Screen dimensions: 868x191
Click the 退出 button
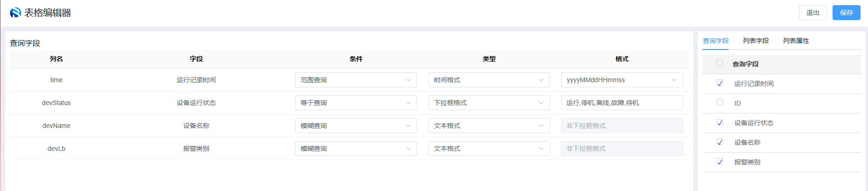813,13
